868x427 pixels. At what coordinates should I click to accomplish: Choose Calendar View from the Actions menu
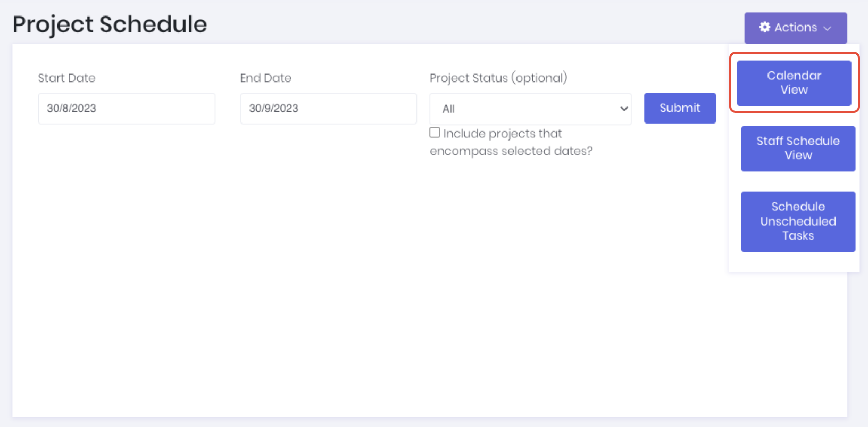[794, 83]
